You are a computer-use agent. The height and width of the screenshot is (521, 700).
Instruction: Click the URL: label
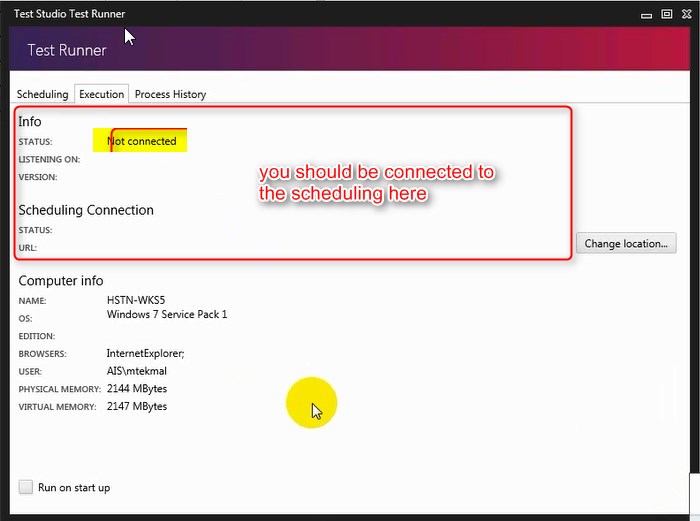click(x=28, y=248)
